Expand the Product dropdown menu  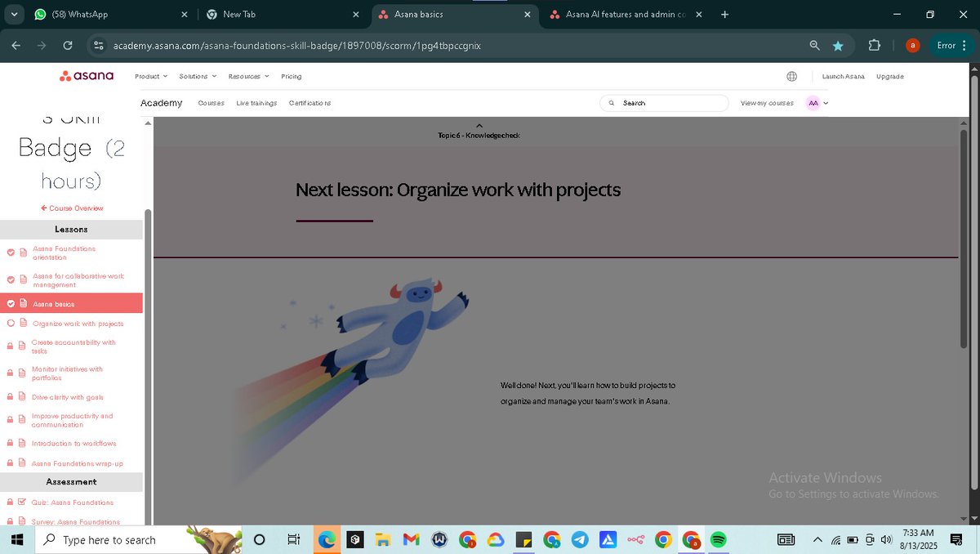tap(150, 76)
